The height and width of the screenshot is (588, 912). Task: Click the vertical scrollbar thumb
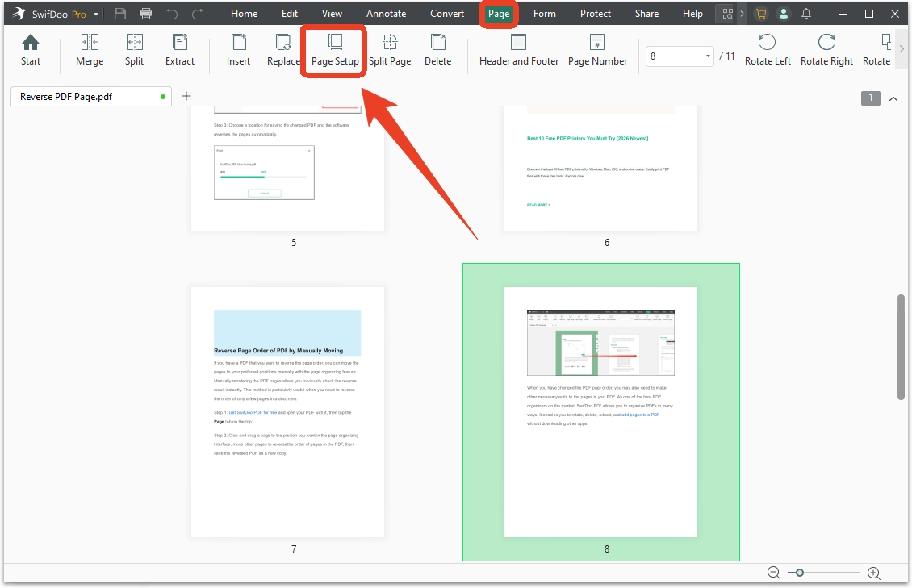901,348
